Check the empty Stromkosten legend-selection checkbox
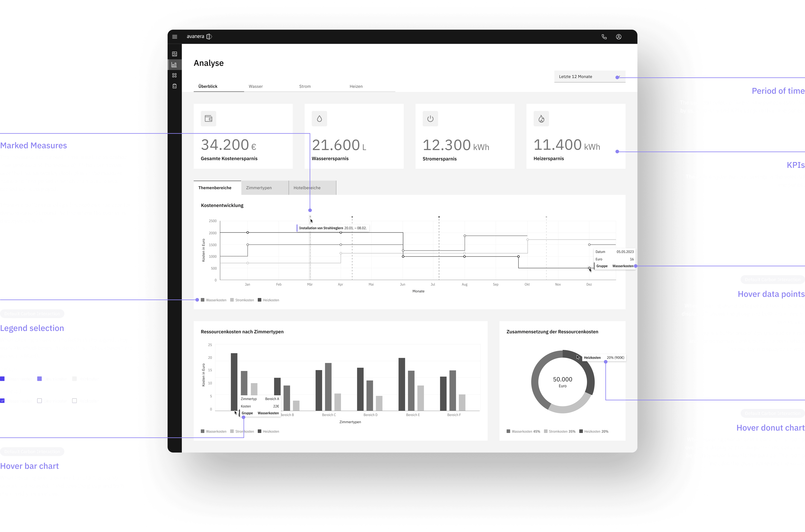Image resolution: width=805 pixels, height=532 pixels. click(39, 401)
